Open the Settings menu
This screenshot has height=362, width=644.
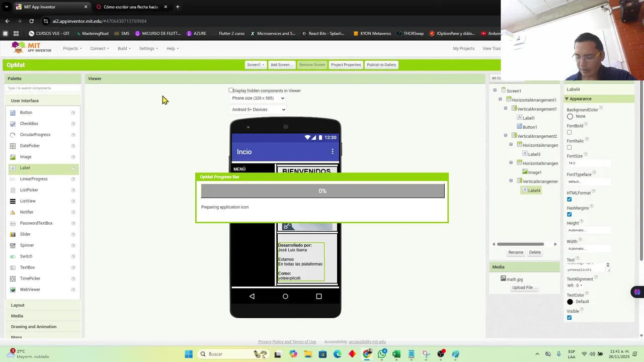click(x=148, y=48)
